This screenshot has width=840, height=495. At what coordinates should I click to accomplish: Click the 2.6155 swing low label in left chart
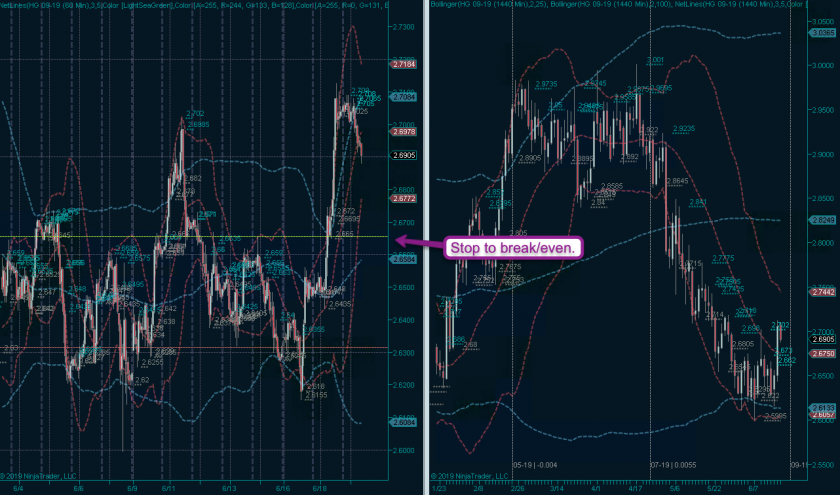click(x=316, y=395)
